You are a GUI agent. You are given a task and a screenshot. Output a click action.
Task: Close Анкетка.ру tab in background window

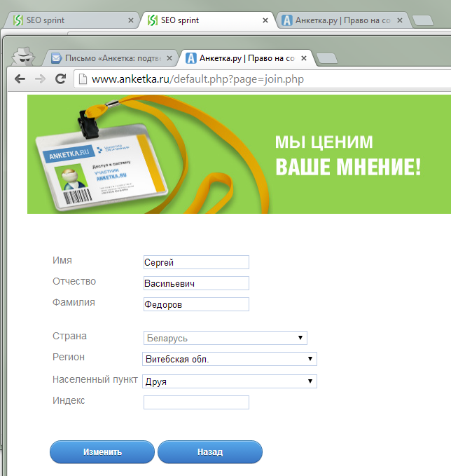400,20
